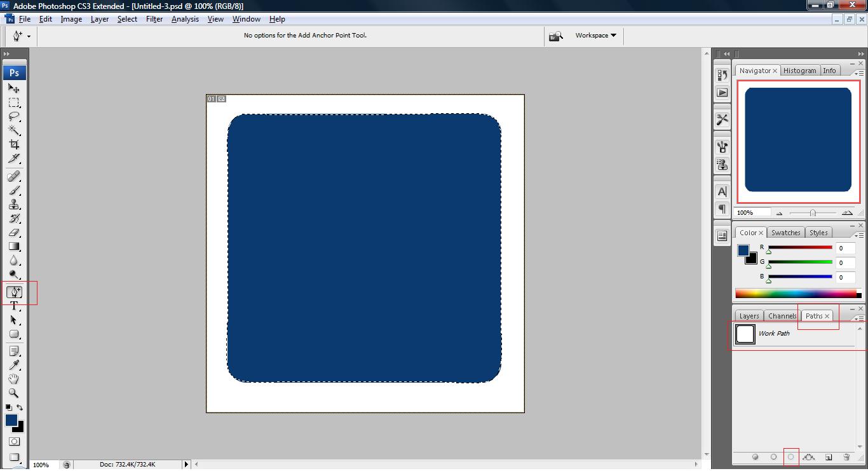This screenshot has height=471, width=868.
Task: Open the Paragraph panel icon
Action: 722,208
